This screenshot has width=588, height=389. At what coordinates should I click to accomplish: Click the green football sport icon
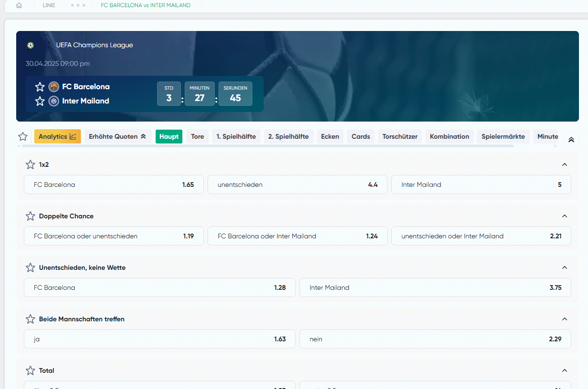click(x=30, y=45)
